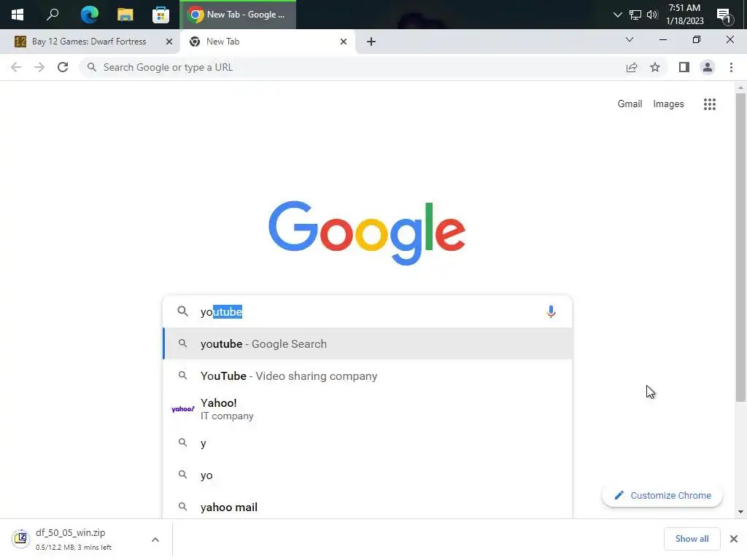Select 'youtube - Google Search' suggestion
Screen dimensions: 747x560
click(368, 344)
